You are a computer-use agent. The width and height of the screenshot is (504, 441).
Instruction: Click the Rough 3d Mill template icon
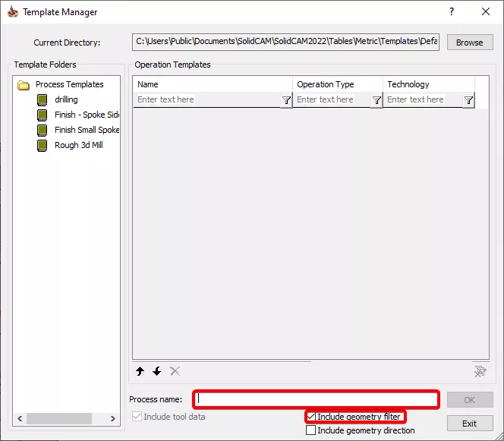pyautogui.click(x=43, y=145)
